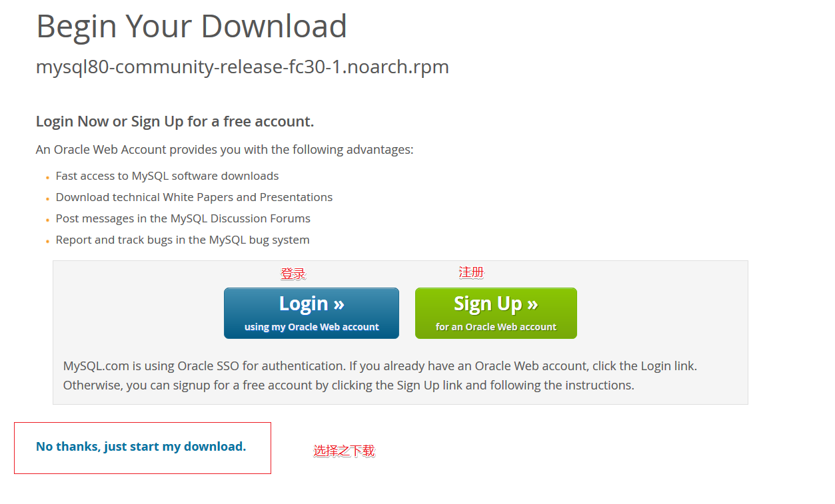This screenshot has height=504, width=835.
Task: Click the mysql80-community-release-fc30-1.noarch.rpm filename text
Action: point(243,67)
